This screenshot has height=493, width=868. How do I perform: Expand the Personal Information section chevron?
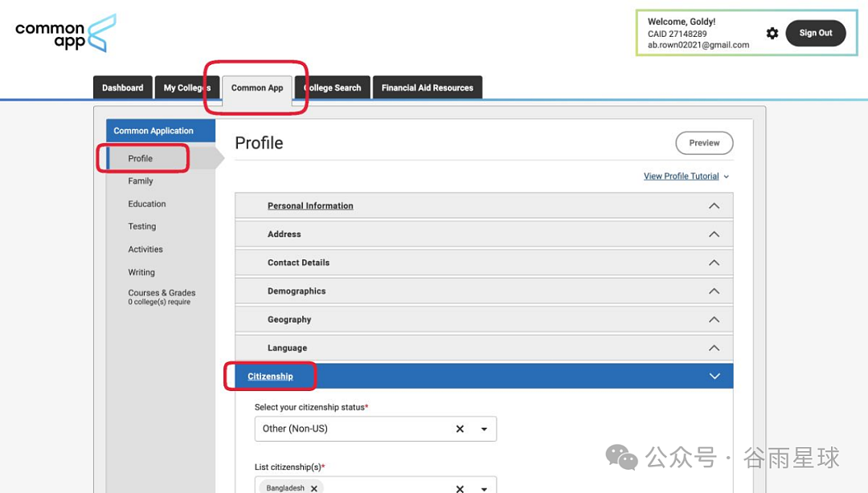click(714, 206)
